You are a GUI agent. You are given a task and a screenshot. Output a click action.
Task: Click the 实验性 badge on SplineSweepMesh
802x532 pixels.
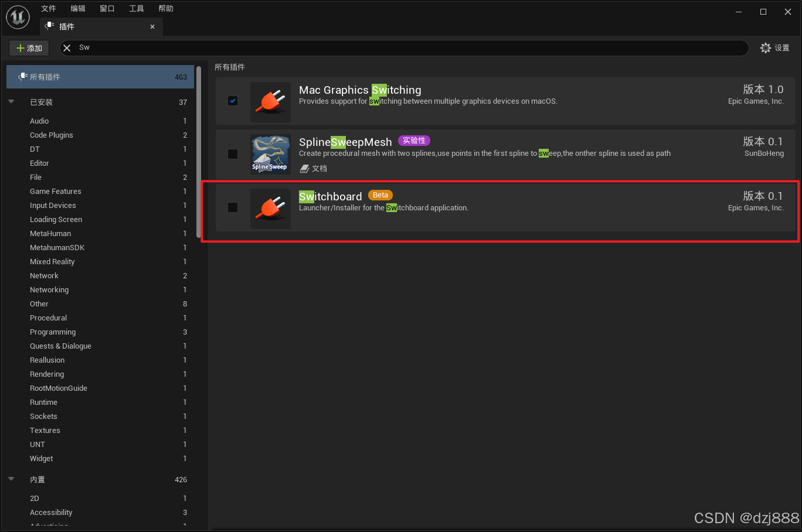414,141
